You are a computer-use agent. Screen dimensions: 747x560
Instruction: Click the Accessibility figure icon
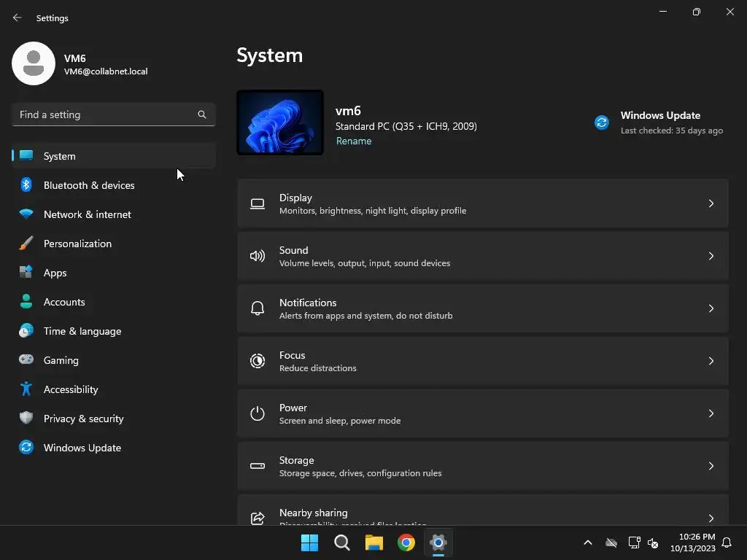click(26, 389)
